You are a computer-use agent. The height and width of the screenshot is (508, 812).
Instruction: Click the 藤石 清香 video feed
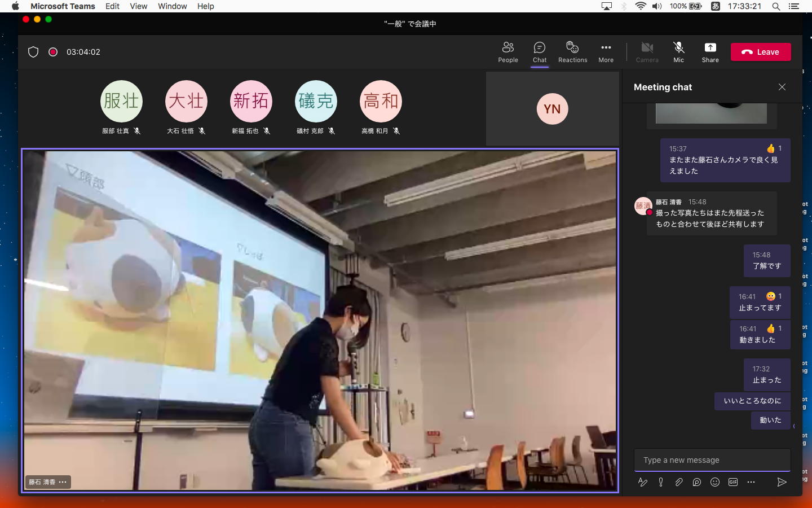click(320, 320)
